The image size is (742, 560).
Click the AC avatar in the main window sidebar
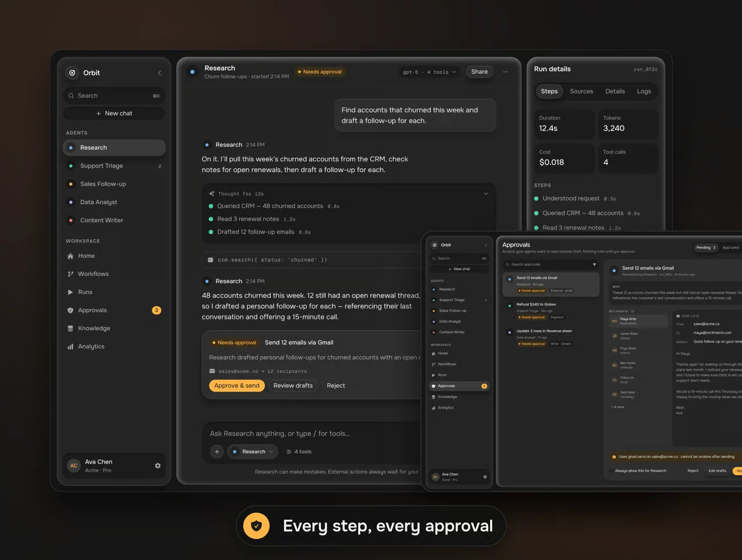click(74, 466)
